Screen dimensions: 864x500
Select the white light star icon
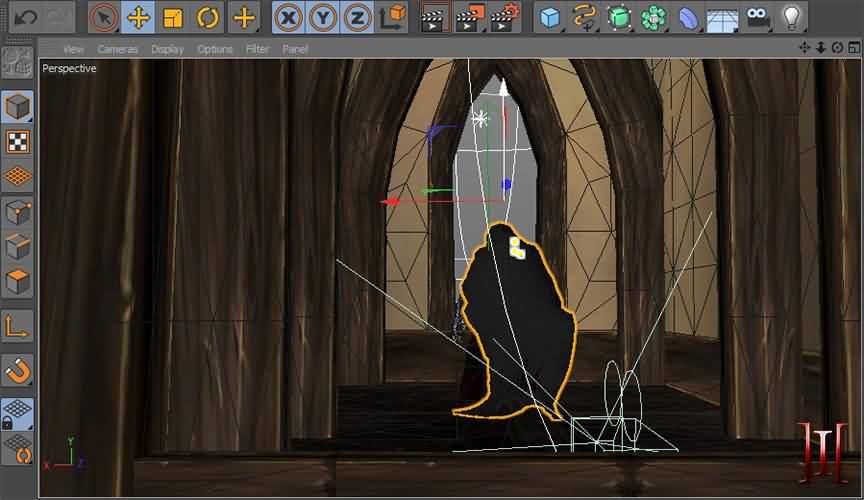click(x=480, y=119)
